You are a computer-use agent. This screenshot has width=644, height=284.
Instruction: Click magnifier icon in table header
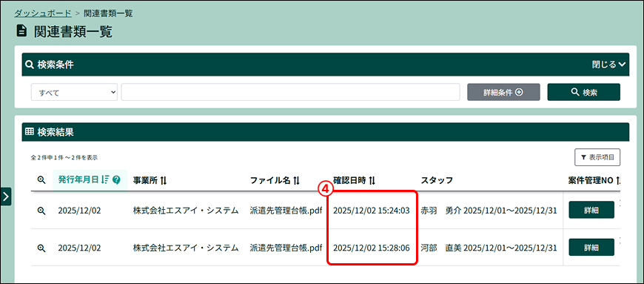pos(41,180)
